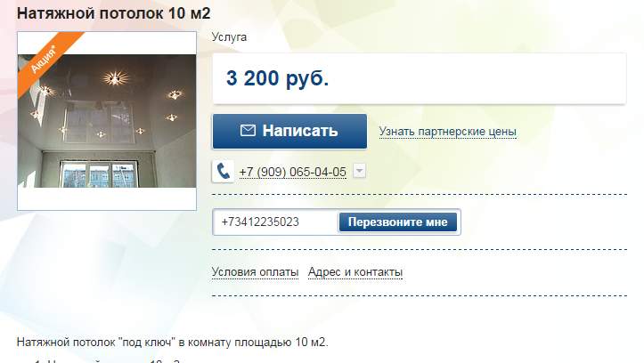644x363 pixels.
Task: Click the partially visible list line at bottom
Action: coord(108,361)
